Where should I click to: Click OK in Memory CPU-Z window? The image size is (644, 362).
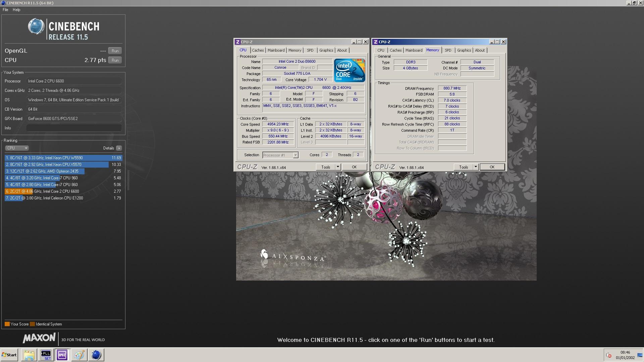(492, 167)
